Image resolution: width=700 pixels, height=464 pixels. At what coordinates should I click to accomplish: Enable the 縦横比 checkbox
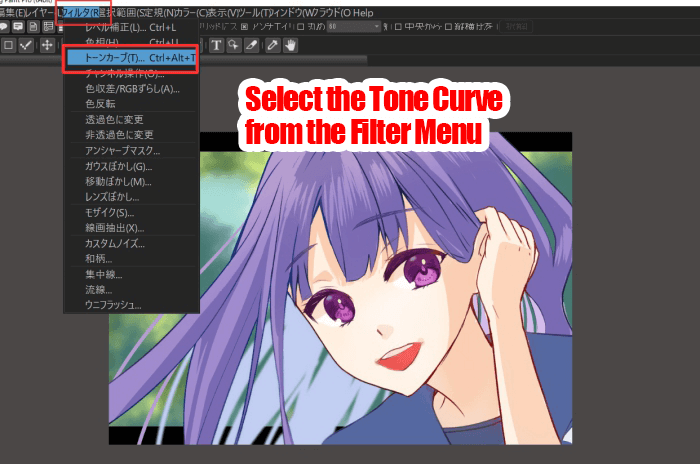448,27
